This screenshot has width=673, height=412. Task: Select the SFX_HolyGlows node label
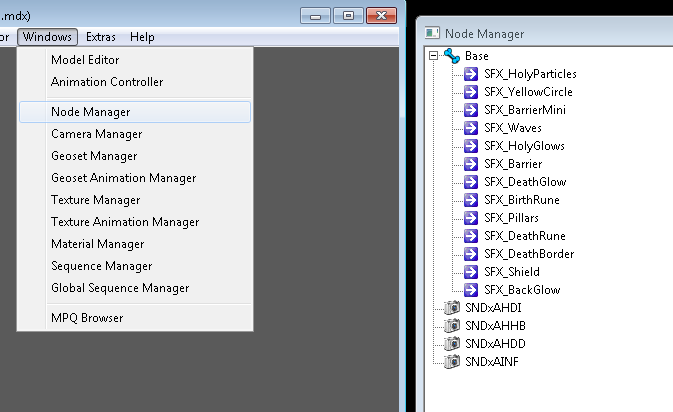tap(524, 146)
